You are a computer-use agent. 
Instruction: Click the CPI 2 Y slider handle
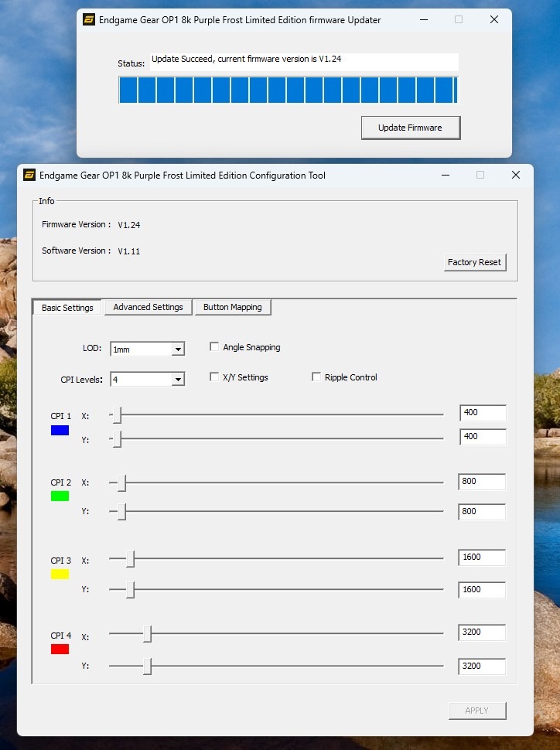pyautogui.click(x=122, y=511)
